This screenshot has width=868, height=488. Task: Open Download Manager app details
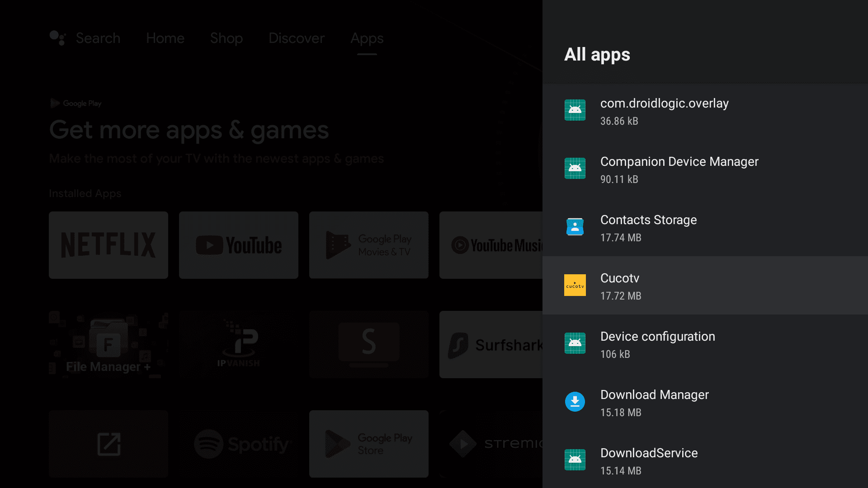(x=705, y=402)
